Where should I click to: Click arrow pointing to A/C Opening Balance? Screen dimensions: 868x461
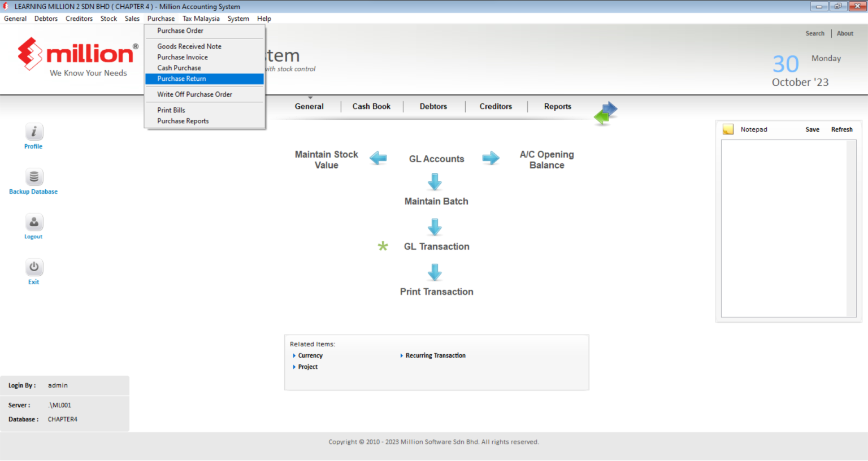point(491,158)
